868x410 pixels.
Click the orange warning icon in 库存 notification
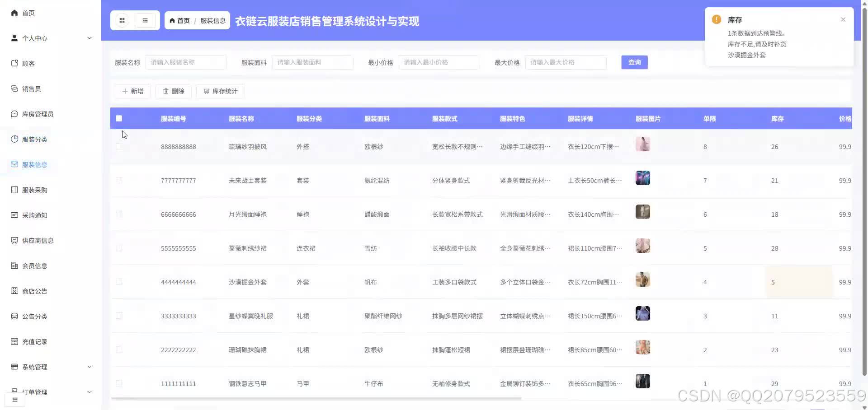(x=717, y=19)
